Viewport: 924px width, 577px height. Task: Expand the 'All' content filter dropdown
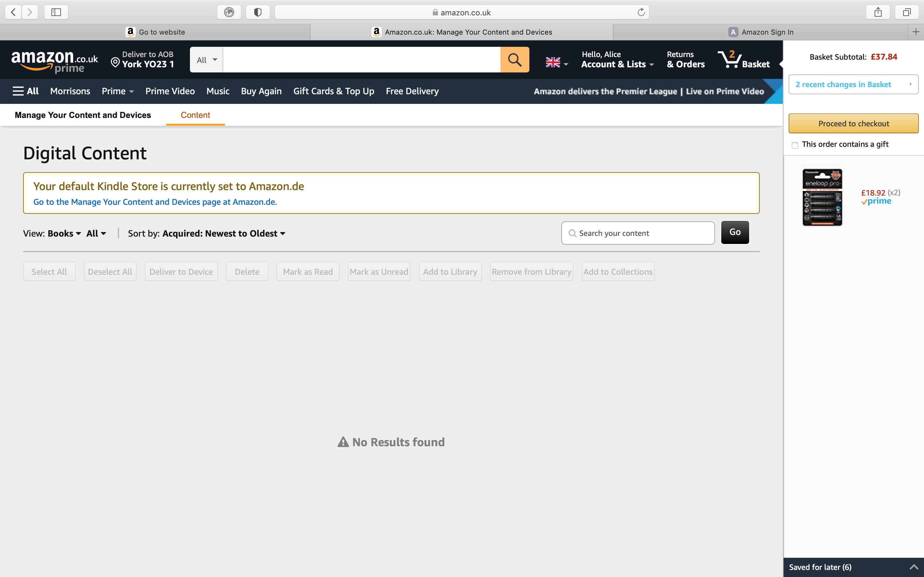point(96,233)
